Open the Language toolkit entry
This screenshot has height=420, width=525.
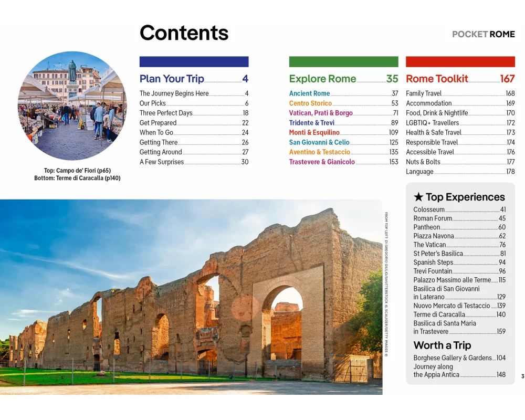[419, 172]
